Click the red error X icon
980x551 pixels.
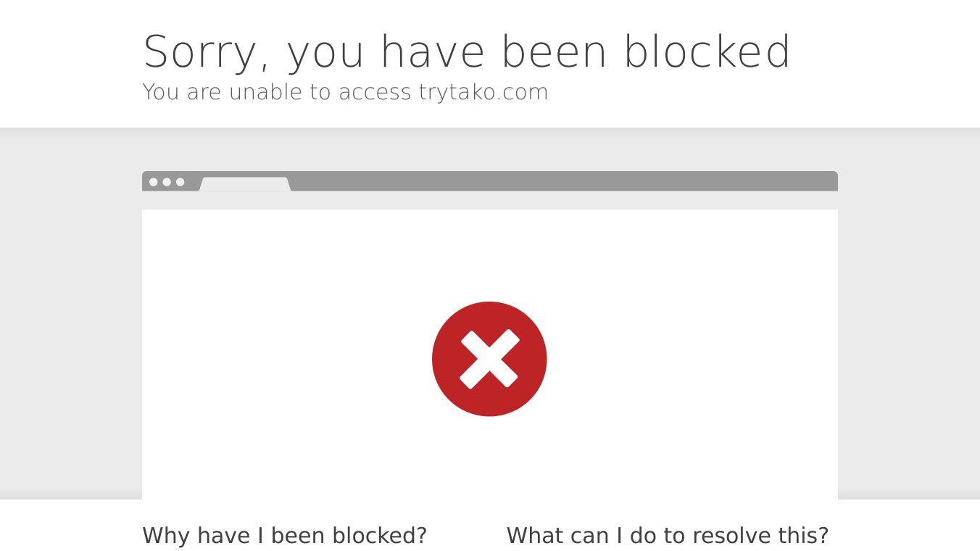(489, 359)
